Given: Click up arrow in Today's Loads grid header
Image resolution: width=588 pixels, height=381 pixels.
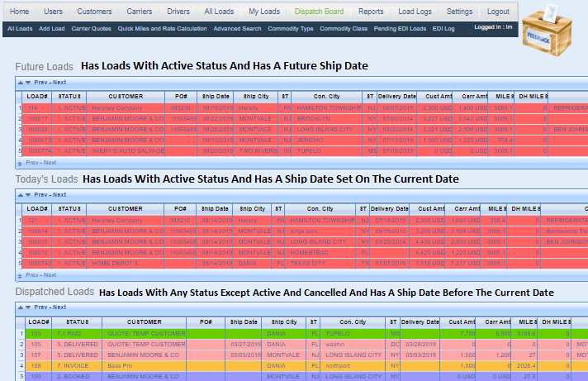Looking at the screenshot, I should 21,195.
